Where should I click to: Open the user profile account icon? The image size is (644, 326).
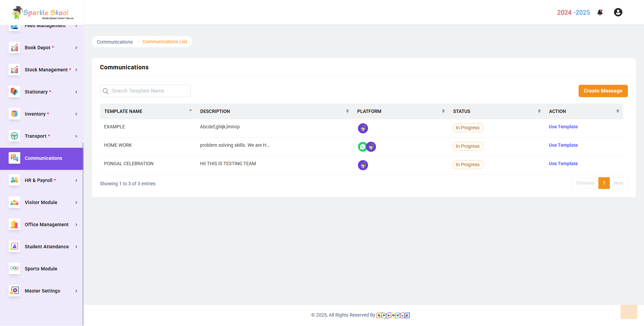tap(618, 12)
